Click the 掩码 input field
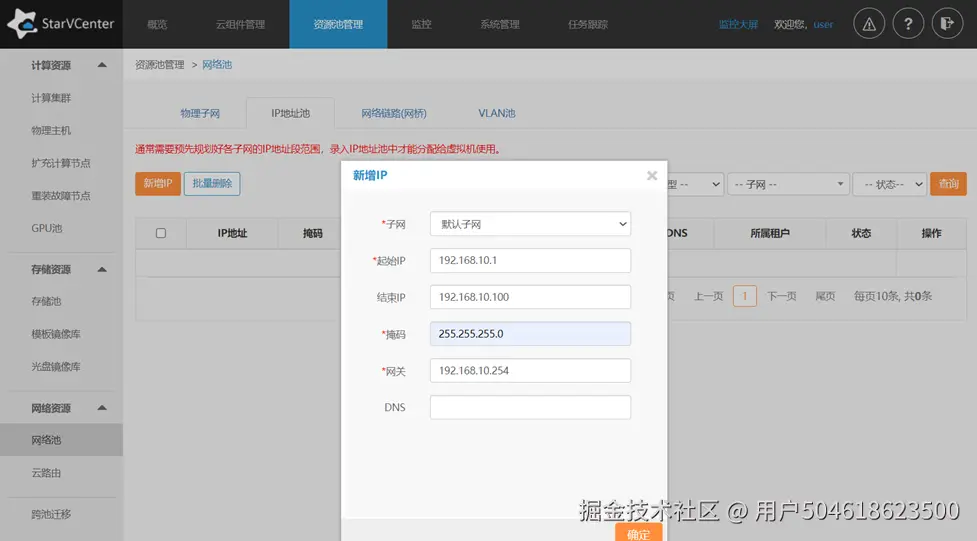This screenshot has width=977, height=541. (530, 334)
